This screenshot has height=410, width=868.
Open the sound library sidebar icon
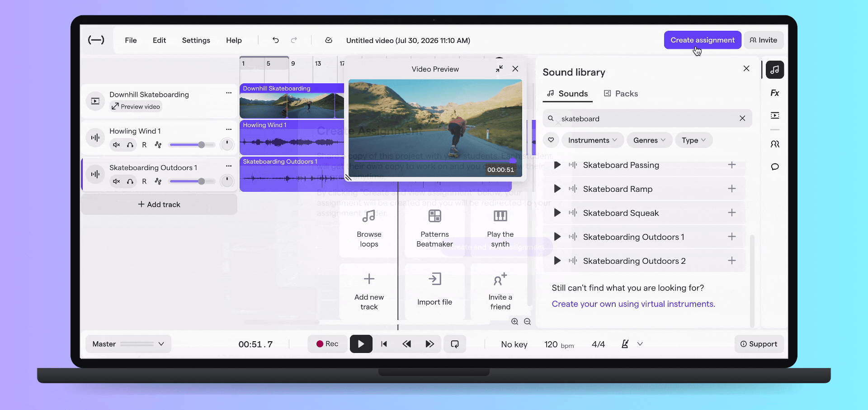coord(775,70)
